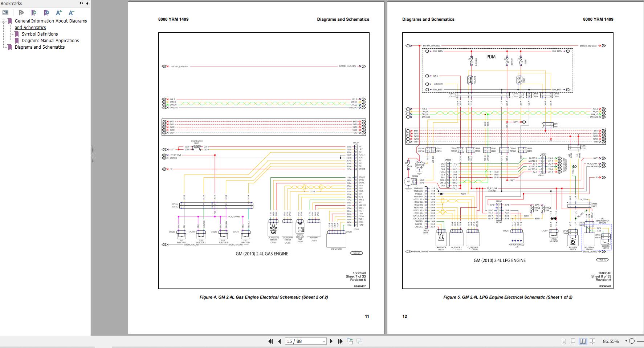Go to the next page
Viewport: 644px width, 348px height.
(x=331, y=341)
